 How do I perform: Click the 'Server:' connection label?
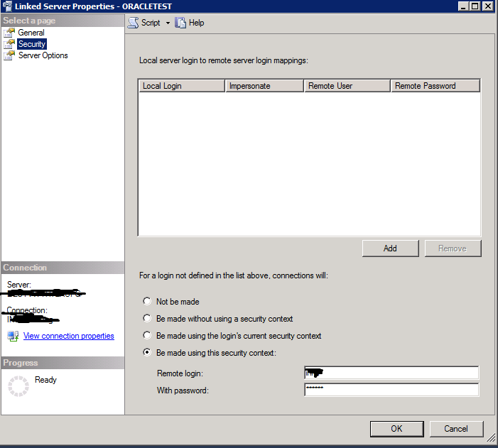[x=19, y=285]
